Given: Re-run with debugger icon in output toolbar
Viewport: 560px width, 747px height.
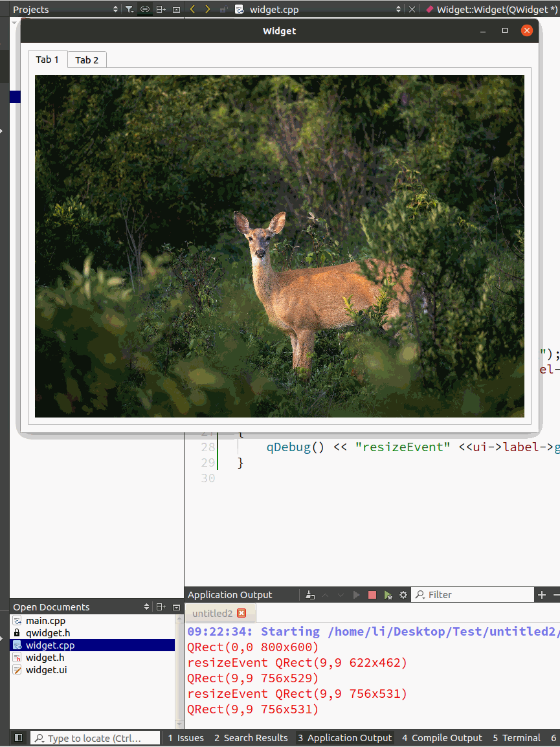Looking at the screenshot, I should pyautogui.click(x=388, y=595).
